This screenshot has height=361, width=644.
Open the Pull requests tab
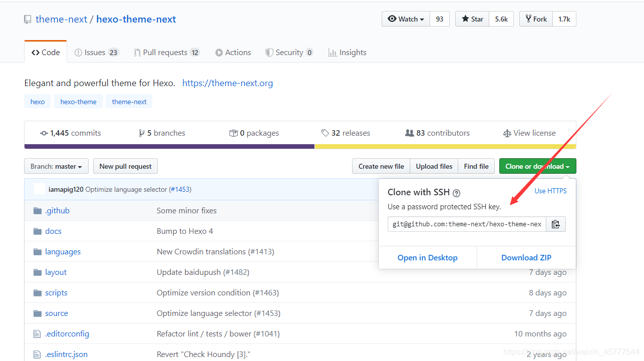[x=167, y=52]
